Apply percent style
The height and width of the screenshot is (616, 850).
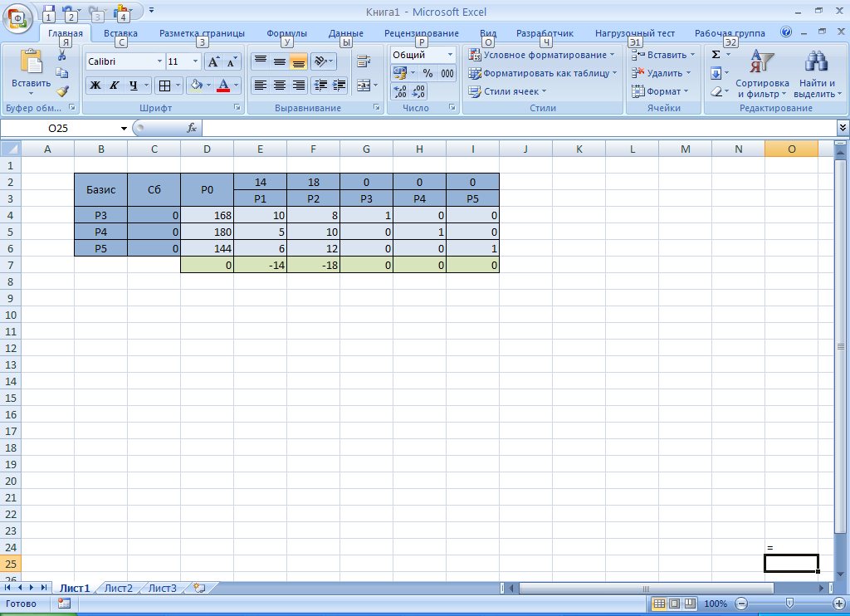(x=427, y=73)
